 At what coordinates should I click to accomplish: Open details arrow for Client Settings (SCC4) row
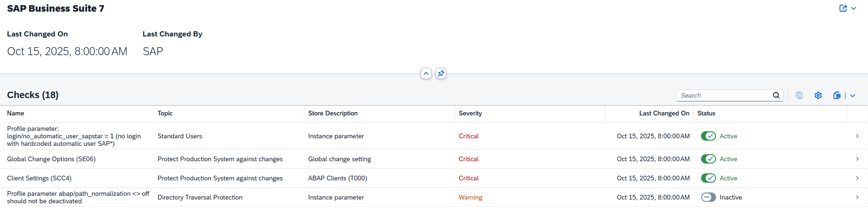pyautogui.click(x=857, y=178)
